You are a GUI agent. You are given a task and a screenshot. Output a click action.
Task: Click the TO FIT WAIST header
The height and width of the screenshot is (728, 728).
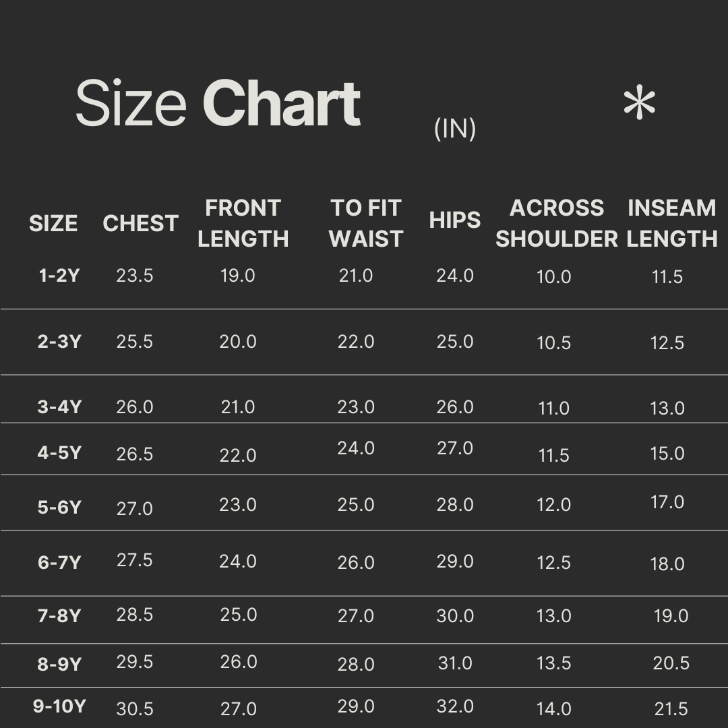(x=366, y=223)
